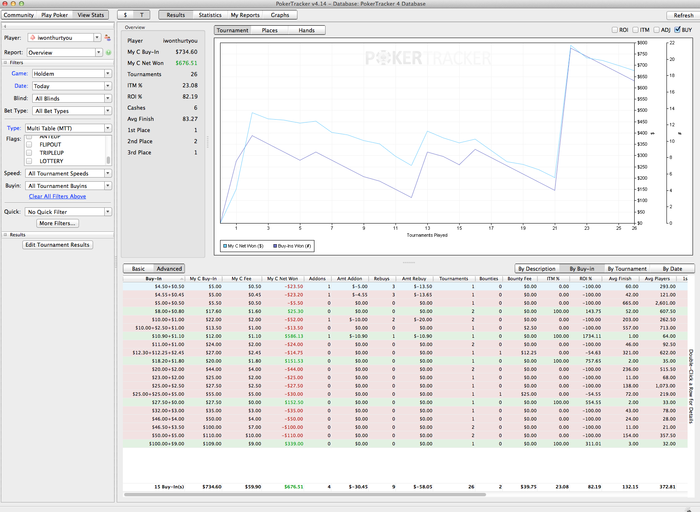Open the Speed filter dropdown
The width and height of the screenshot is (700, 512).
tap(108, 173)
